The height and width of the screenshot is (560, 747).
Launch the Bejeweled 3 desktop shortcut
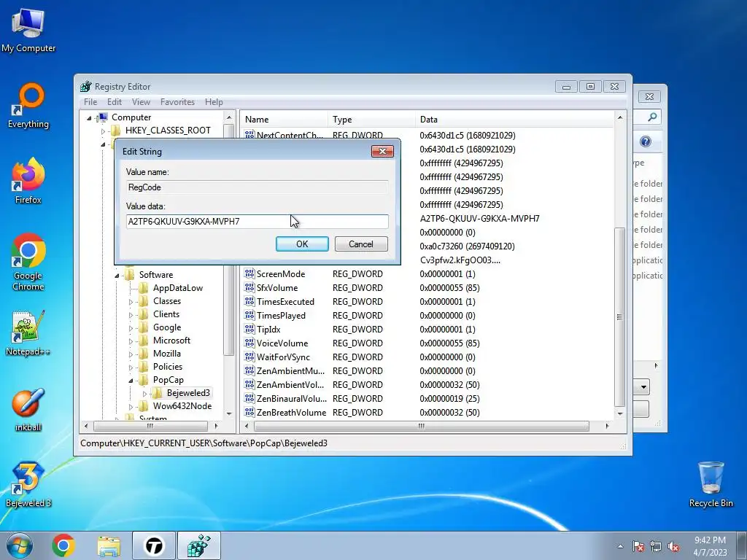click(28, 485)
